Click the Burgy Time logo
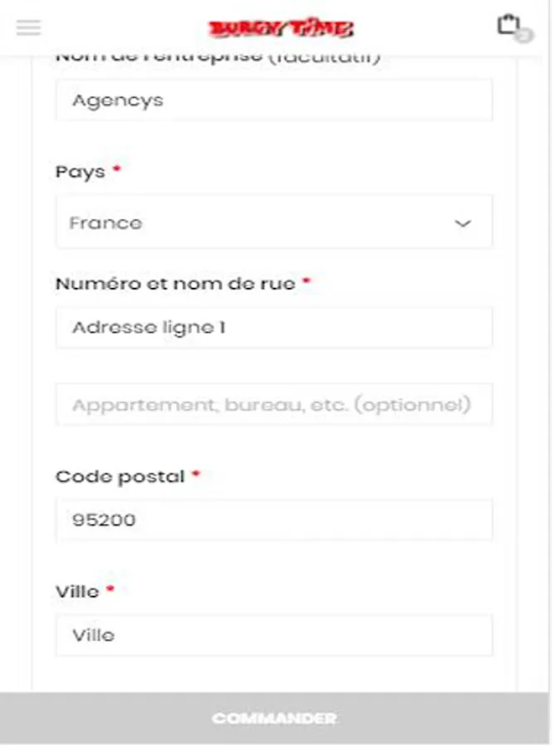The height and width of the screenshot is (747, 560). click(280, 29)
